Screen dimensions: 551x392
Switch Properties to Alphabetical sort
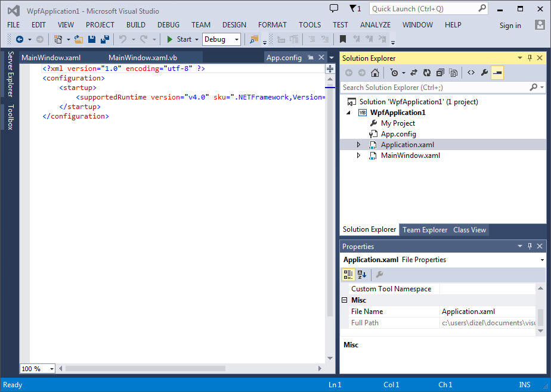[x=362, y=275]
